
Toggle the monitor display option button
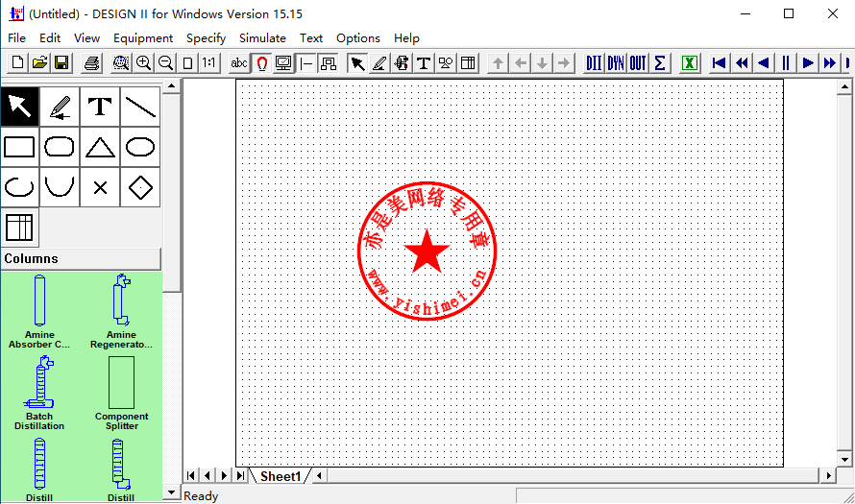click(x=283, y=63)
